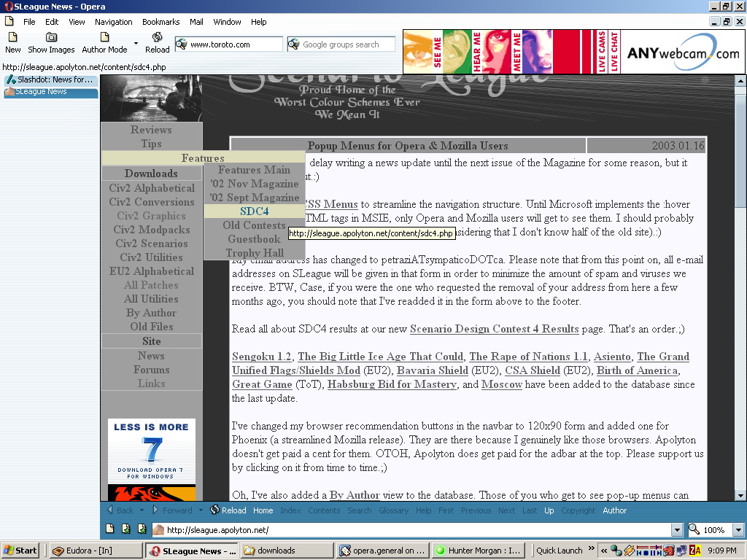Switch to Slashdot News tab
Screen dimensions: 747x560
tap(51, 79)
